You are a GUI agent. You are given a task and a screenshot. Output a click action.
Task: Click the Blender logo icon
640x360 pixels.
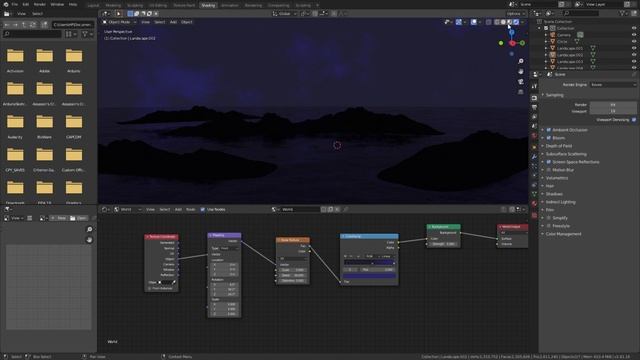point(6,4)
